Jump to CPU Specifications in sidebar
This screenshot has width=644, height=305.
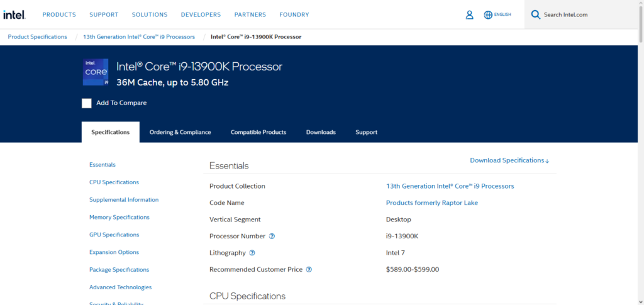(x=114, y=182)
